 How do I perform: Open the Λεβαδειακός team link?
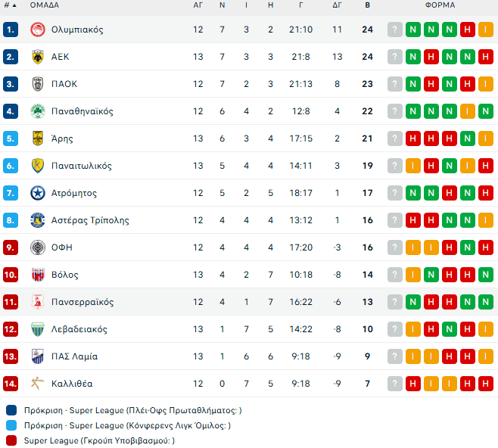(x=79, y=329)
